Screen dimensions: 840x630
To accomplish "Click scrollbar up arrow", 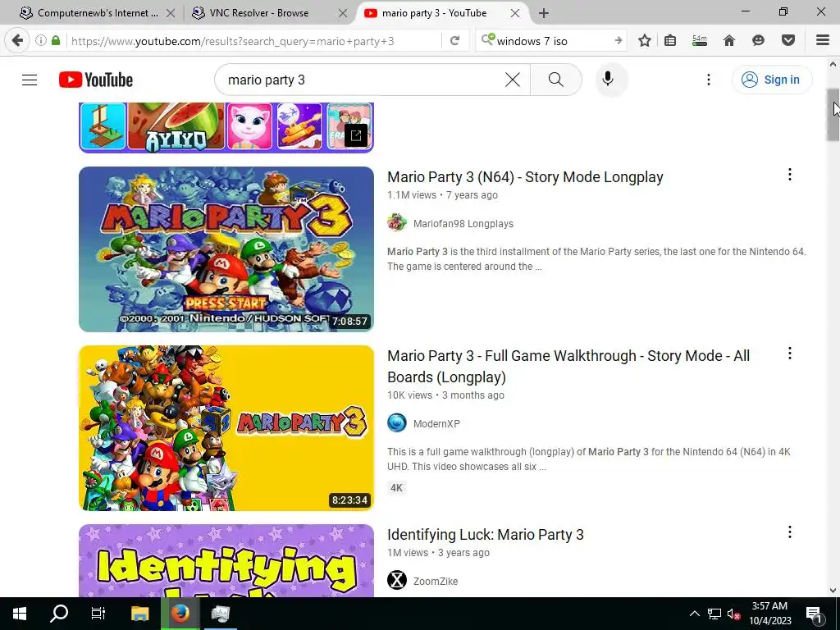I will [833, 65].
